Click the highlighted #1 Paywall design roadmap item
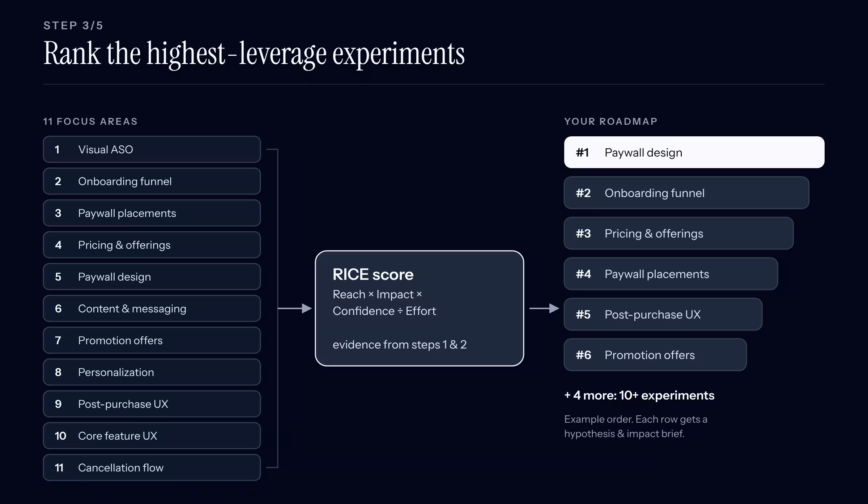 click(694, 152)
